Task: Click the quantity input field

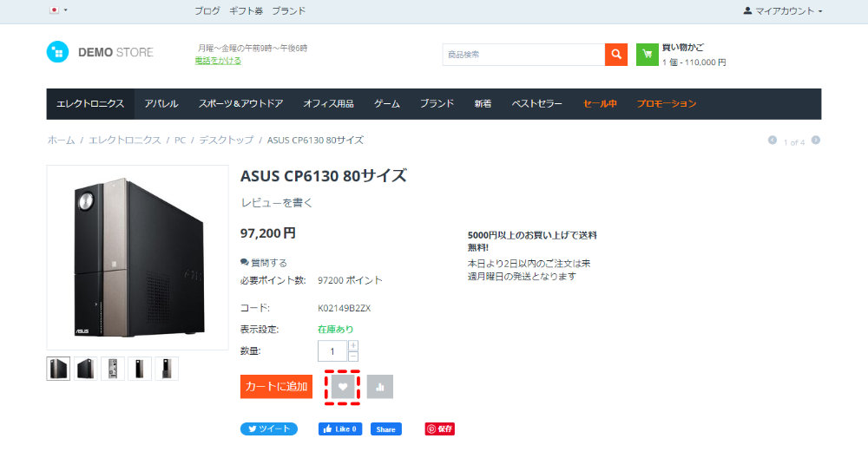Action: point(332,351)
